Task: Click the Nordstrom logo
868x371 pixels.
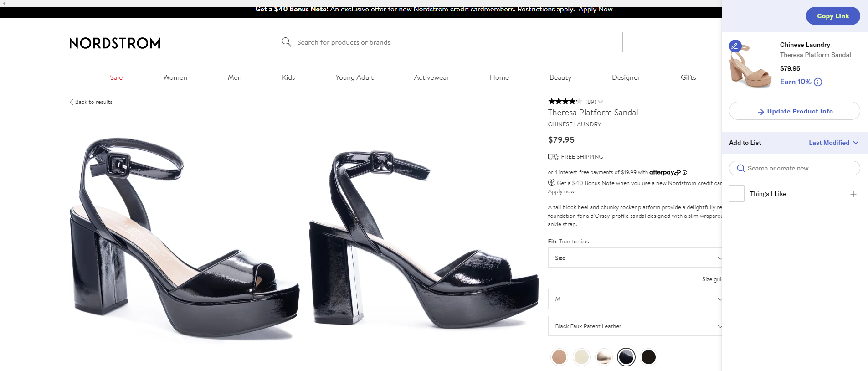Action: 115,43
